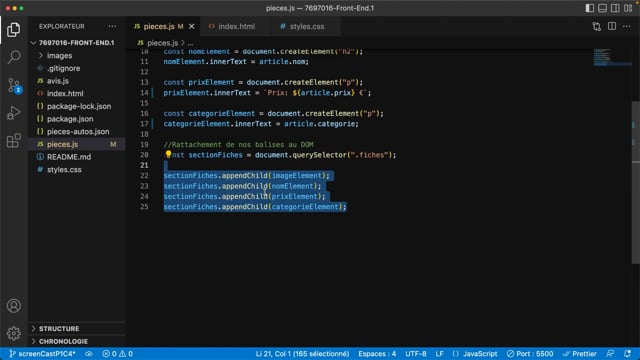This screenshot has width=640, height=360.
Task: Click the cloud publish sync icon
Action: (89, 353)
